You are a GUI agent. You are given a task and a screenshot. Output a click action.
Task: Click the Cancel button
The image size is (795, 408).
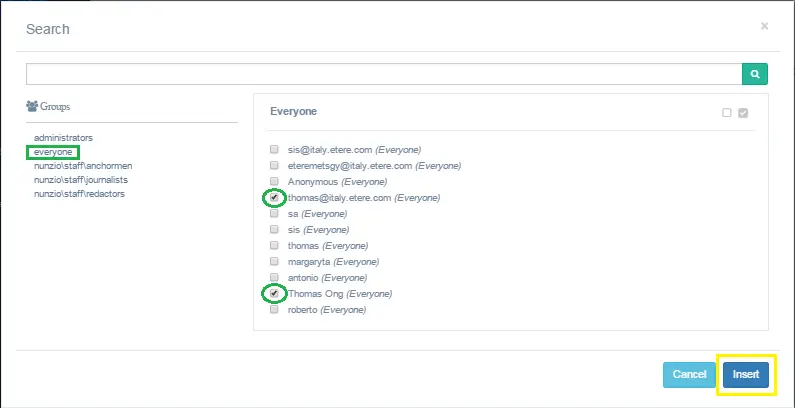click(x=689, y=374)
